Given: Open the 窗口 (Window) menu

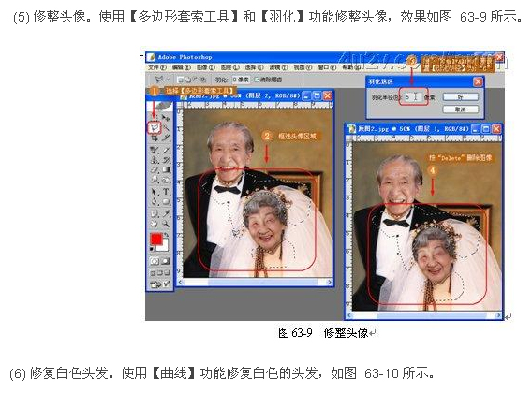Looking at the screenshot, I should (328, 67).
